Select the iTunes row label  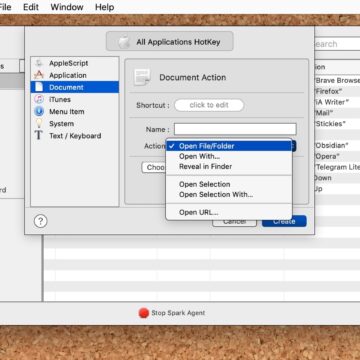[60, 99]
